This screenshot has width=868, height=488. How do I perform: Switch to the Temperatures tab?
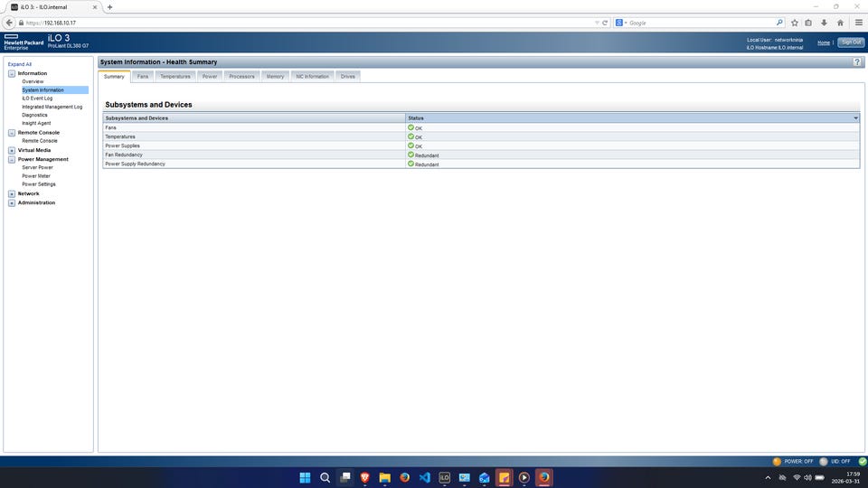tap(175, 77)
